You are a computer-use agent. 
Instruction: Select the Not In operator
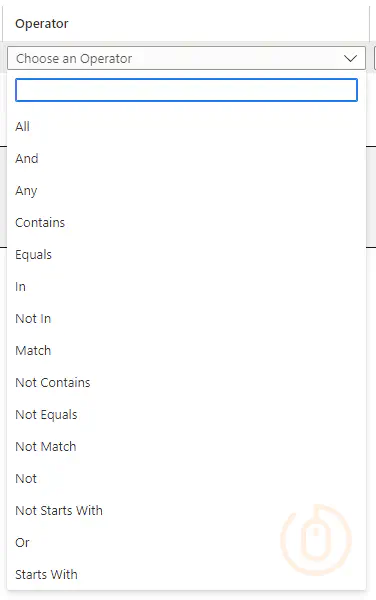click(x=186, y=318)
